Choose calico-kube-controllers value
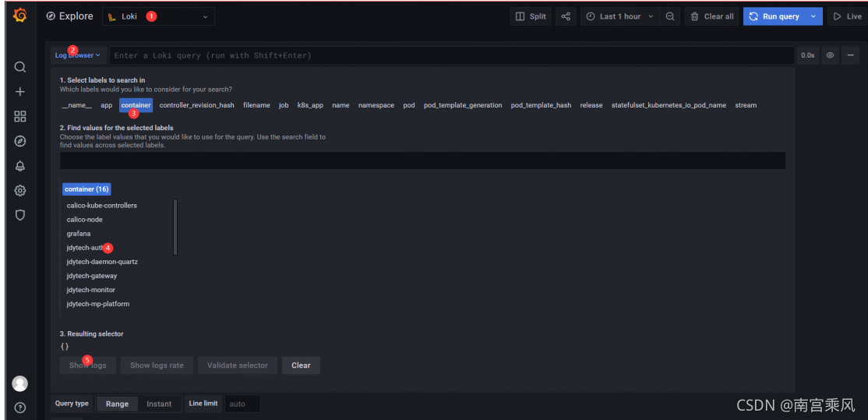 102,205
